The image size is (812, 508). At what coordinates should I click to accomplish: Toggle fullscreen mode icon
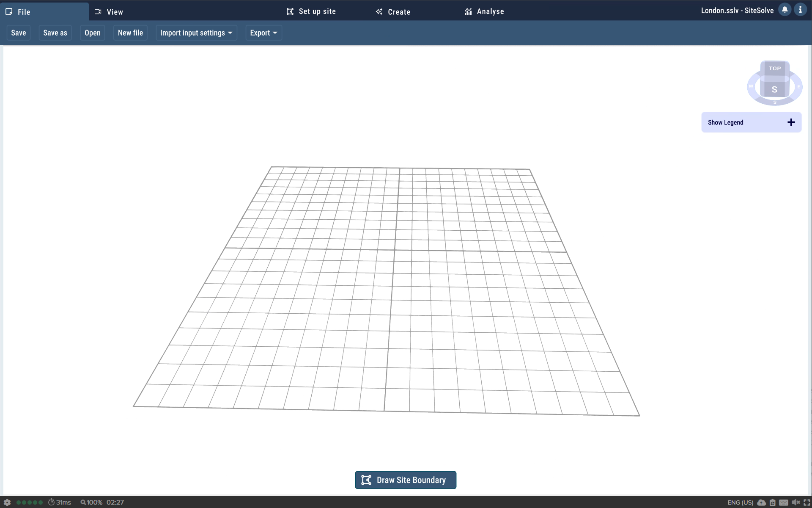(x=807, y=502)
